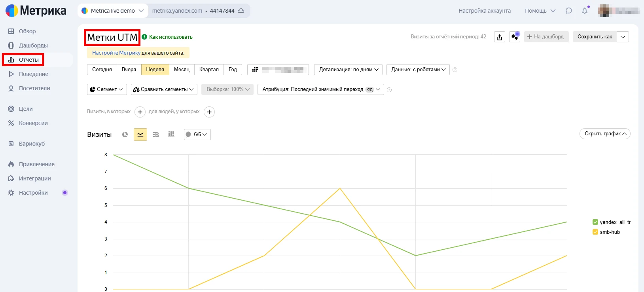Click the feedback thumbs icon

[x=514, y=37]
